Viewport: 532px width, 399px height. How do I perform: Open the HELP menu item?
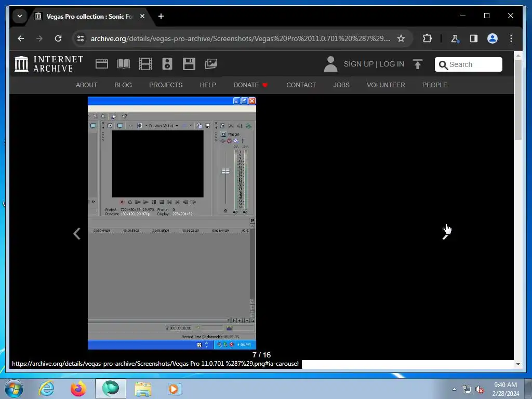click(208, 85)
